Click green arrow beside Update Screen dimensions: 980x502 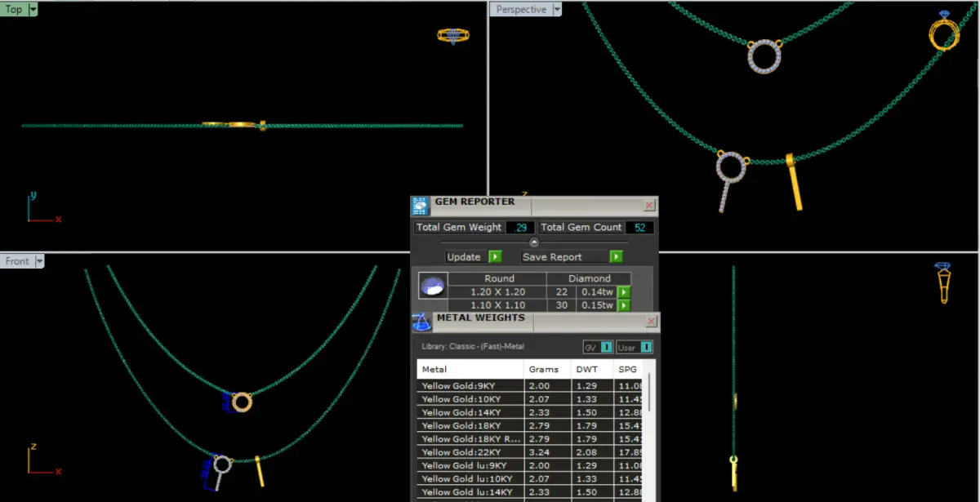pos(495,256)
